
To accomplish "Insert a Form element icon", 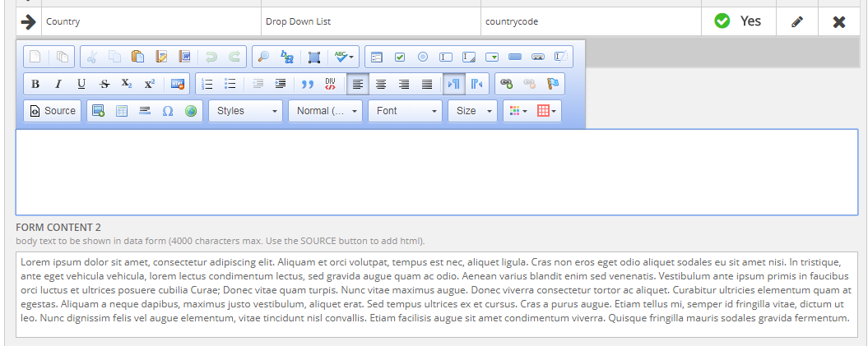I will click(377, 57).
